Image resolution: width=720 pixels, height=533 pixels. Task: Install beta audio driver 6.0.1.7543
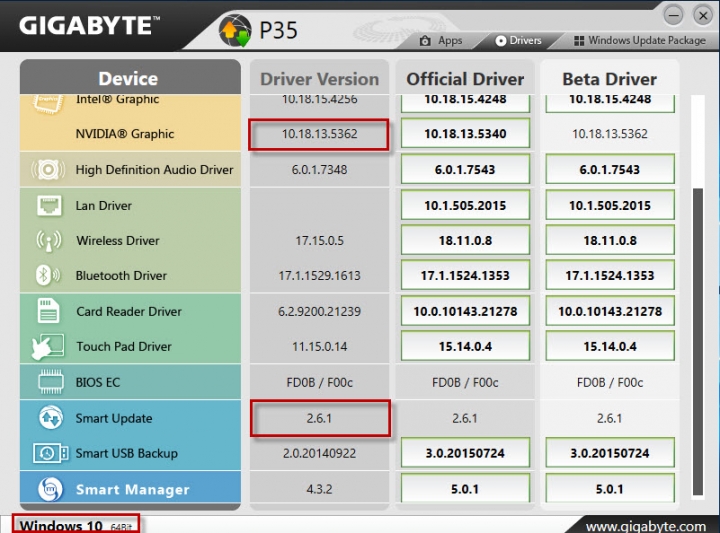coord(610,169)
